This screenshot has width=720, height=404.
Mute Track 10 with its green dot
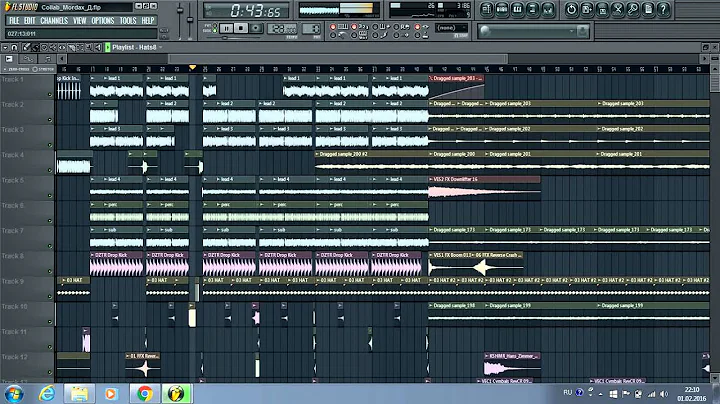[x=50, y=322]
